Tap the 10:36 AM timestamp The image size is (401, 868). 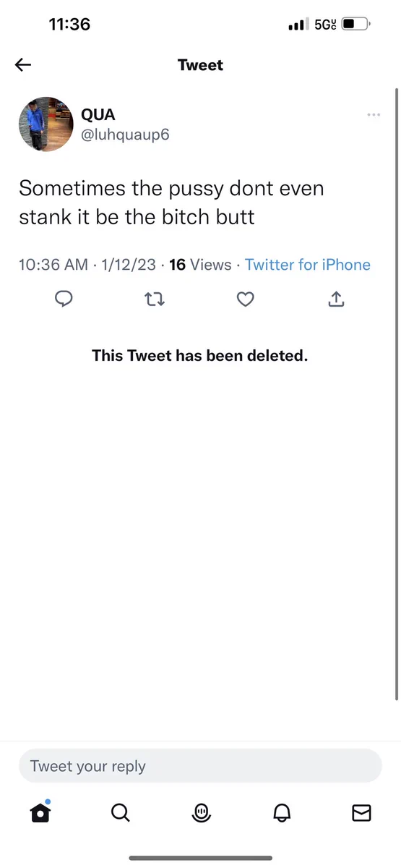point(53,265)
